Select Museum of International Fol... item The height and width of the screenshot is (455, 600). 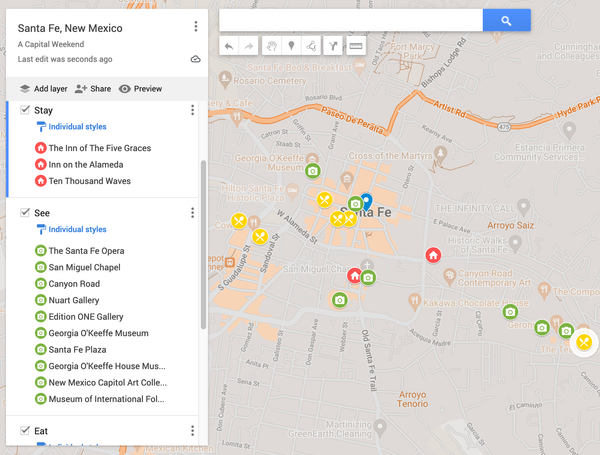(x=106, y=399)
